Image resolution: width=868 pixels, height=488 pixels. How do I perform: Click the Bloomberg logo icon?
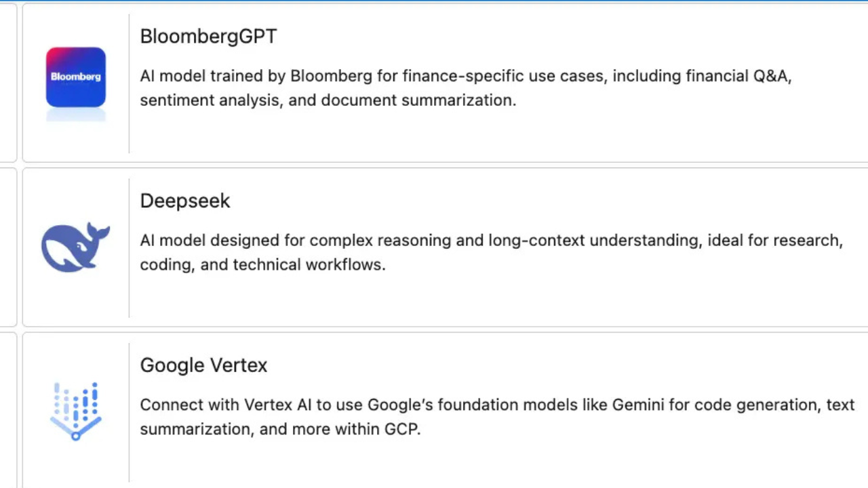click(x=75, y=77)
